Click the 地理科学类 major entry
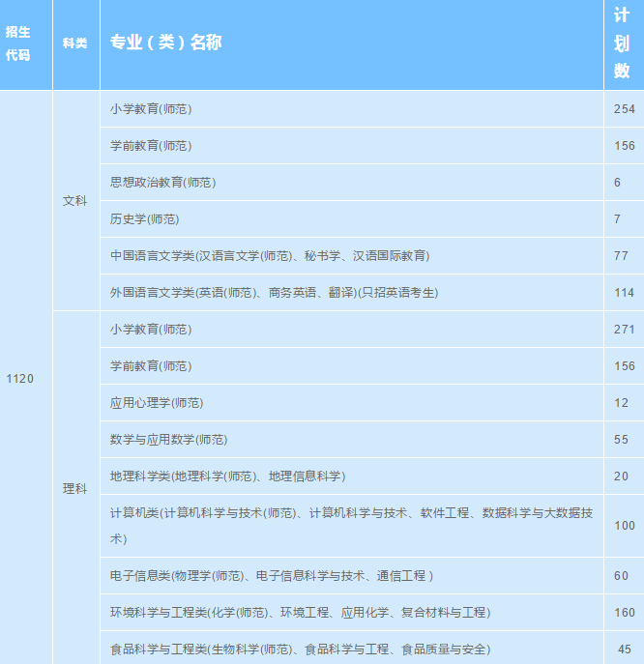Image resolution: width=644 pixels, height=664 pixels. point(228,476)
